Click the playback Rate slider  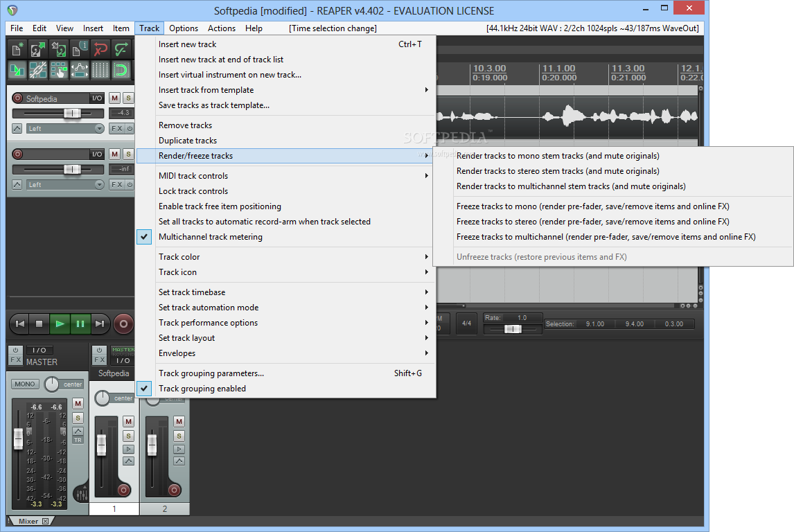click(x=513, y=329)
